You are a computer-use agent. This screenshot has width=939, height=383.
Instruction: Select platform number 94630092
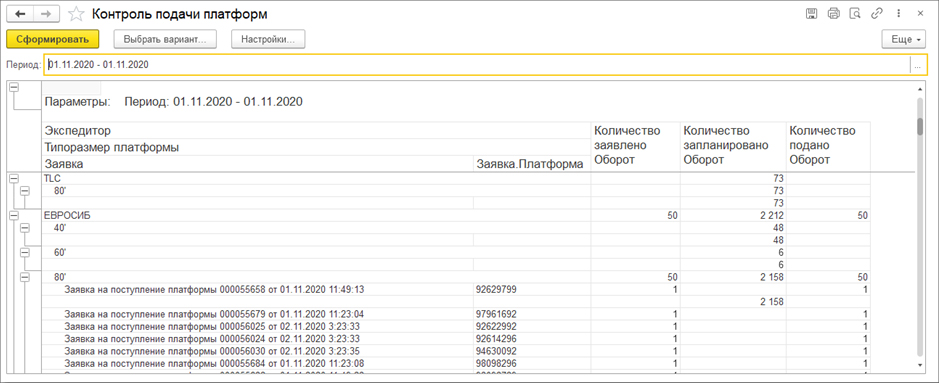coord(496,351)
